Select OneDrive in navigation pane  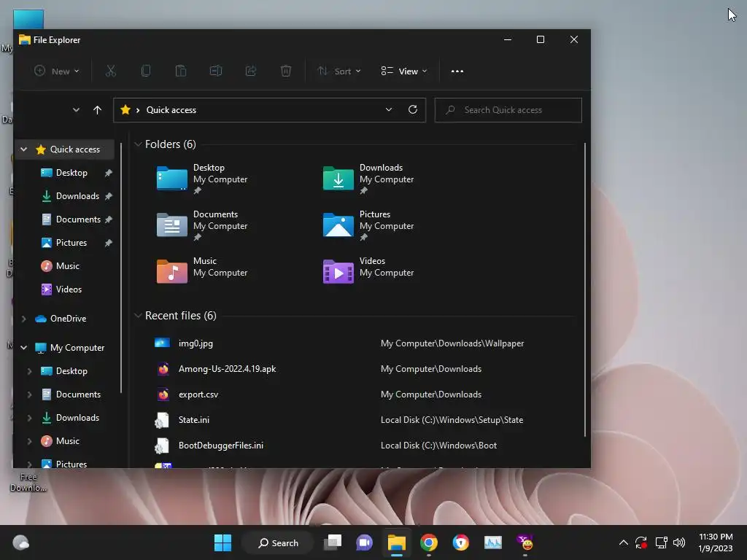[x=68, y=319]
